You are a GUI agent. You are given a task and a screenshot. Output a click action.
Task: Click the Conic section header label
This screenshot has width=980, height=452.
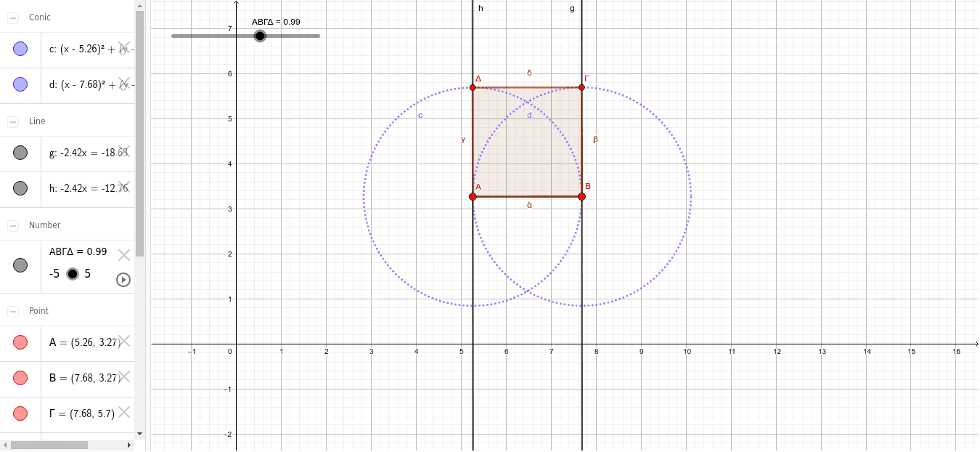(40, 17)
